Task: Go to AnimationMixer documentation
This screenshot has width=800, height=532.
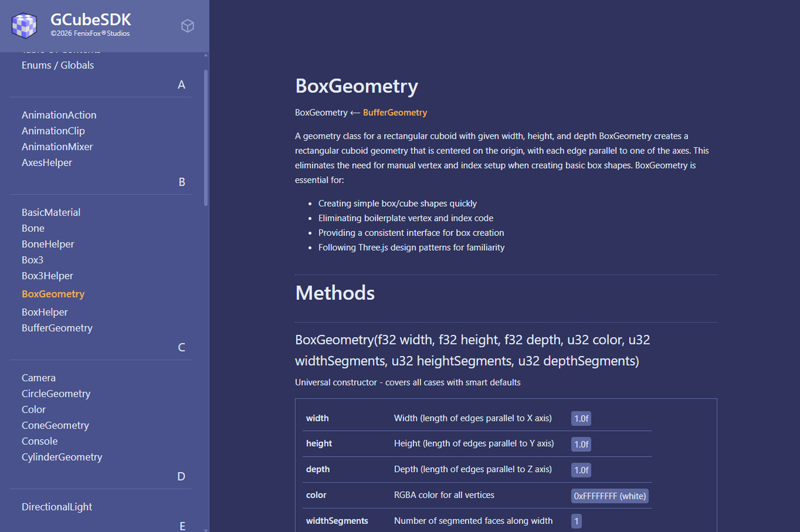Action: tap(57, 147)
